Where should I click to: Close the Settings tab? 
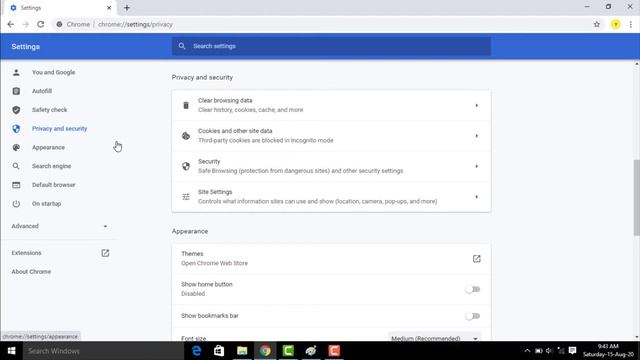[109, 8]
